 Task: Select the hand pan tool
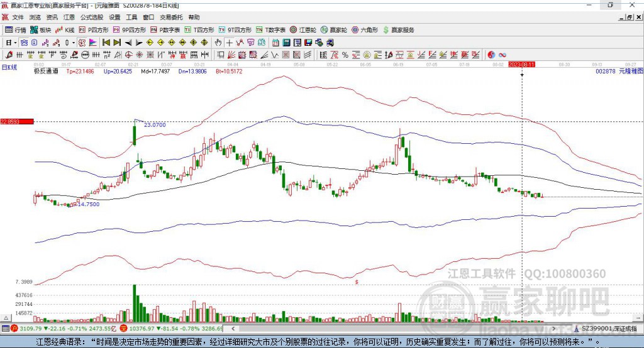[218, 43]
